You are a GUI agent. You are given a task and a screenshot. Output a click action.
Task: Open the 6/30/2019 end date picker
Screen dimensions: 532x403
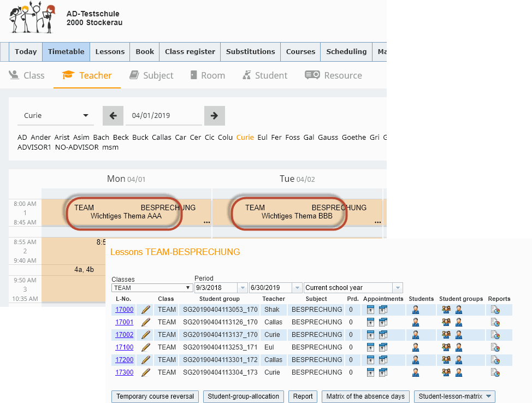(297, 288)
